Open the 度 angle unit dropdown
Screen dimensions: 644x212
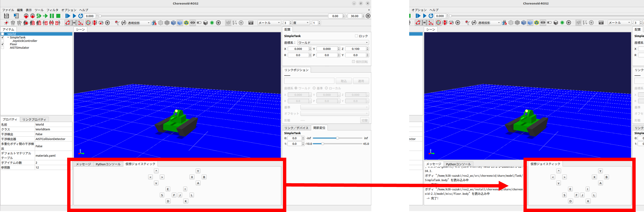(x=301, y=23)
